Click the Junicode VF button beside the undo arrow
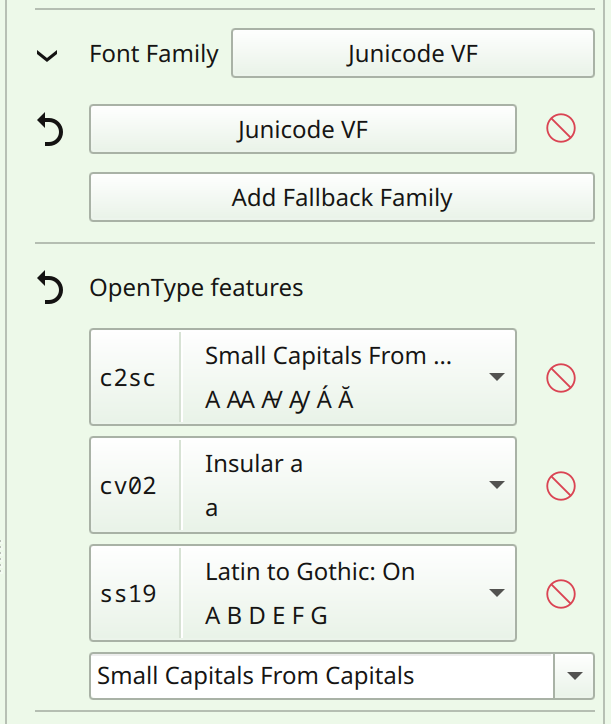Viewport: 611px width, 724px height. [302, 130]
